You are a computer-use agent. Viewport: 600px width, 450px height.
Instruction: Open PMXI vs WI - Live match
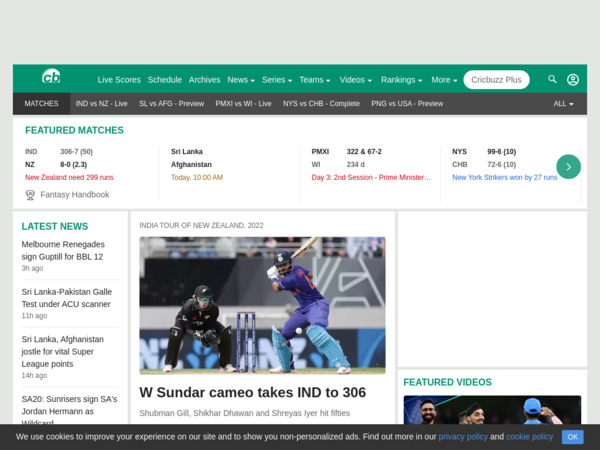243,104
